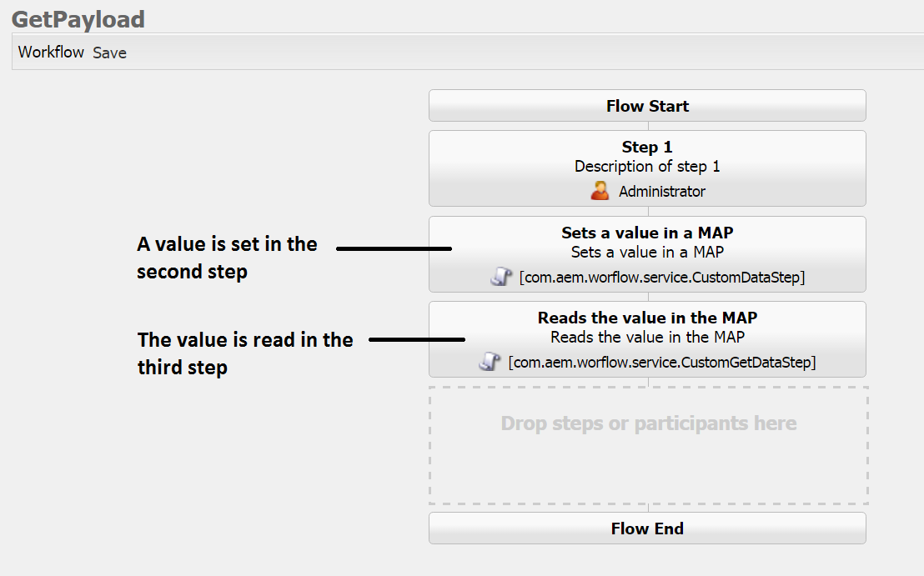Select the Flow Start node

647,106
